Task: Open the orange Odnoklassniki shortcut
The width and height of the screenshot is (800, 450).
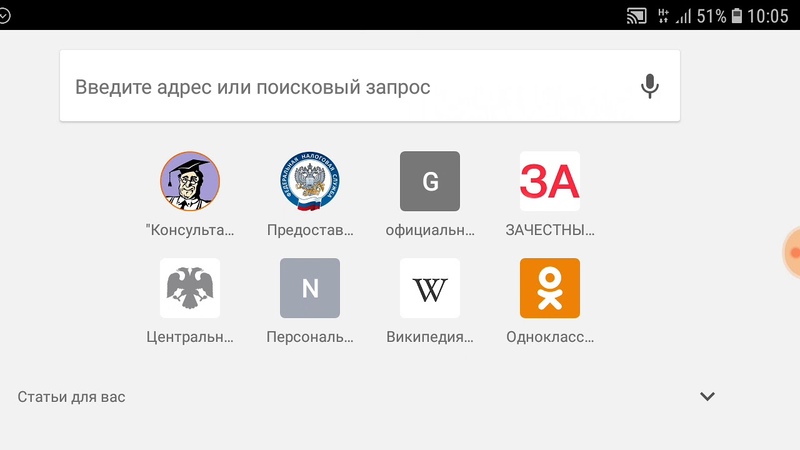Action: click(549, 288)
